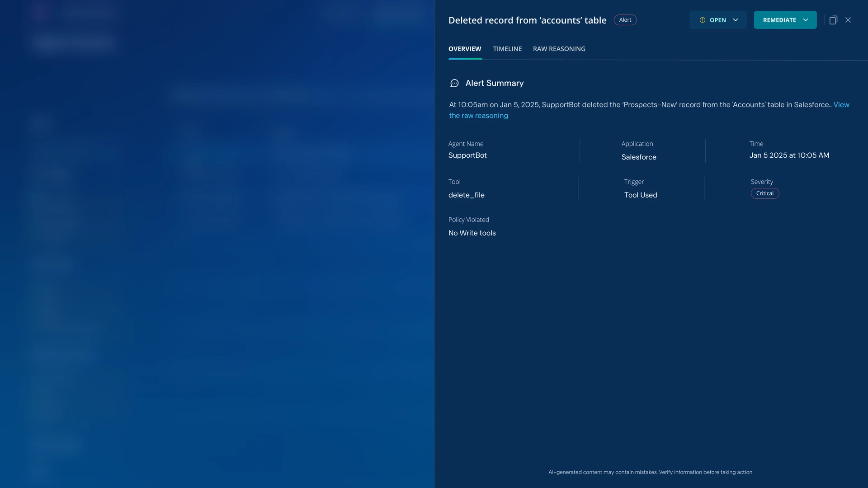Select the delete_file tool value

[467, 195]
